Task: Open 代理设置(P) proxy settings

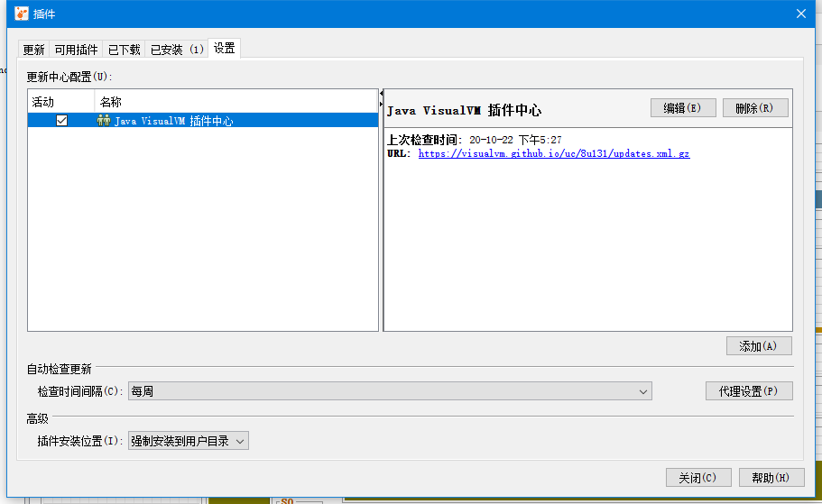Action: pyautogui.click(x=749, y=390)
